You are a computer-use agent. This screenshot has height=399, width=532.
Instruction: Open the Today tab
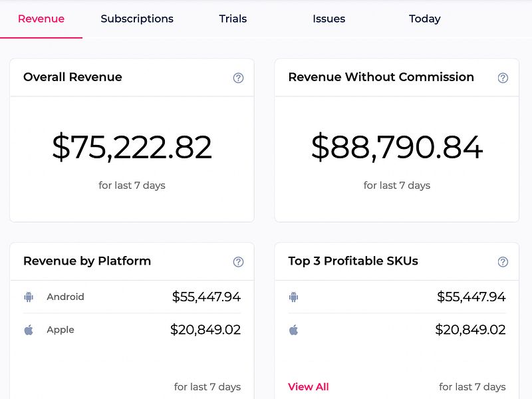pos(424,19)
